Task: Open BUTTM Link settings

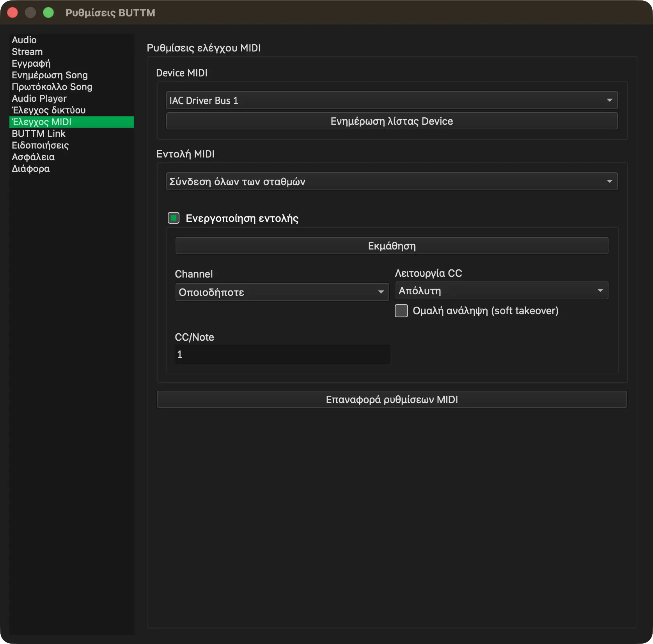Action: (x=72, y=134)
